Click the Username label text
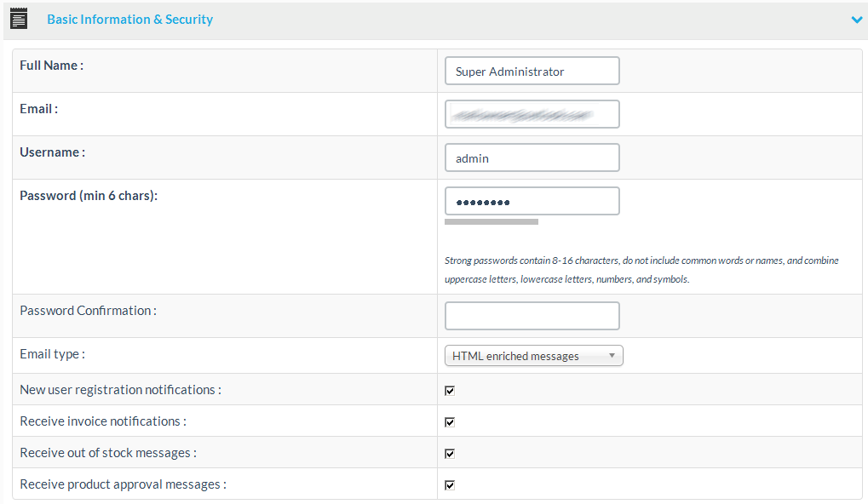 pyautogui.click(x=52, y=152)
